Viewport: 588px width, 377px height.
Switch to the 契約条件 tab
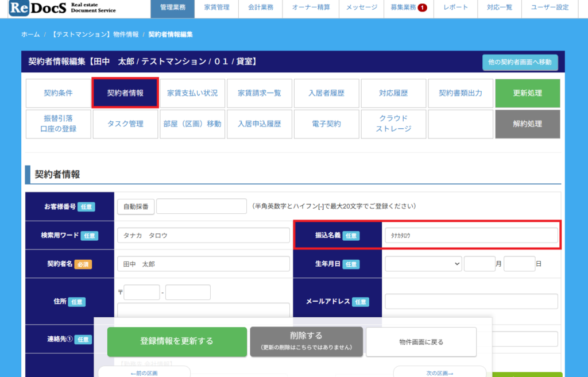(58, 93)
